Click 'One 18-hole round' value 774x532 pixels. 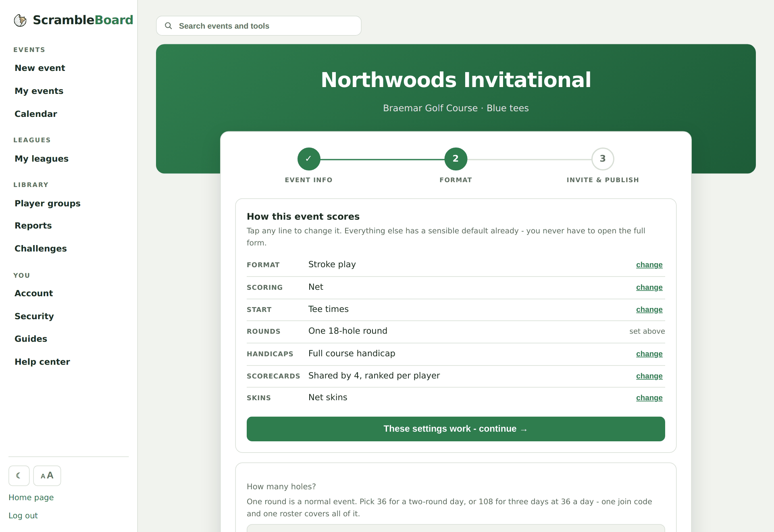pyautogui.click(x=347, y=331)
